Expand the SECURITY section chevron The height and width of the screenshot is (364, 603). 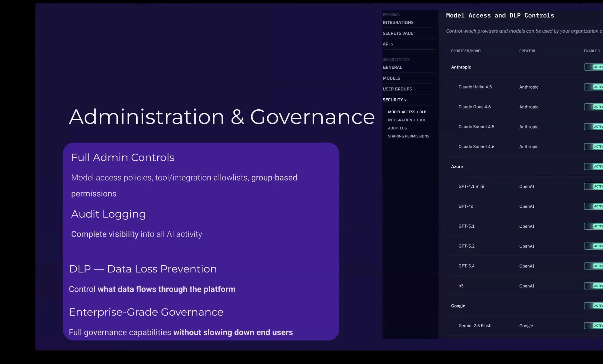405,100
